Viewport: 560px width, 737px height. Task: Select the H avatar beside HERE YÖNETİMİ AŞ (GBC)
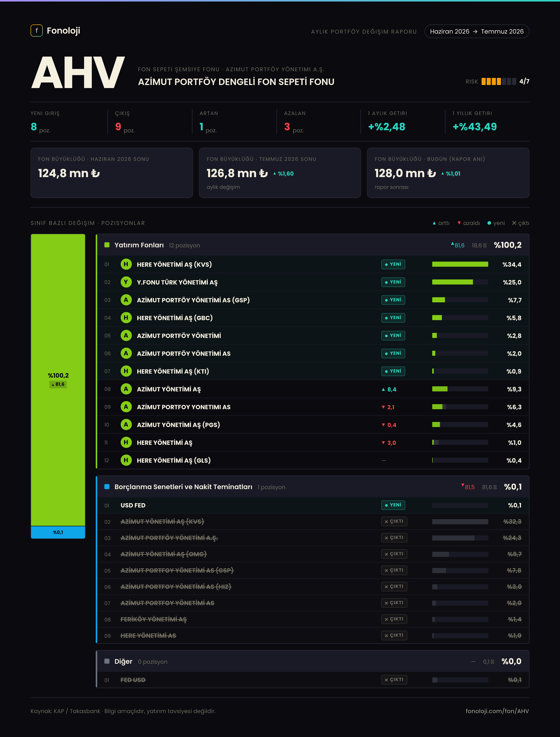[126, 318]
